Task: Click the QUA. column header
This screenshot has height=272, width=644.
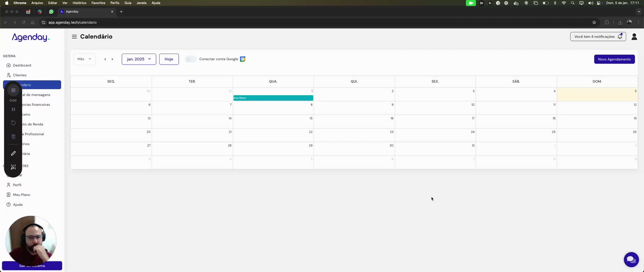Action: click(273, 82)
